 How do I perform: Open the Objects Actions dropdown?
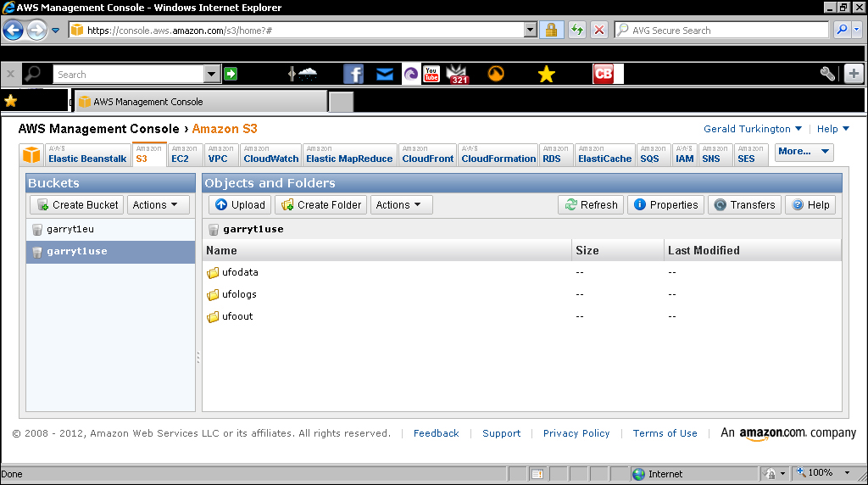pos(401,205)
